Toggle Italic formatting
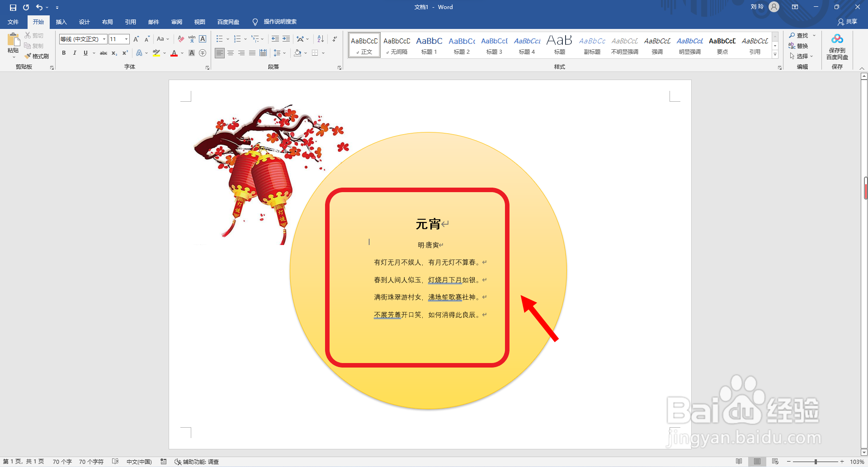The height and width of the screenshot is (467, 868). [75, 53]
